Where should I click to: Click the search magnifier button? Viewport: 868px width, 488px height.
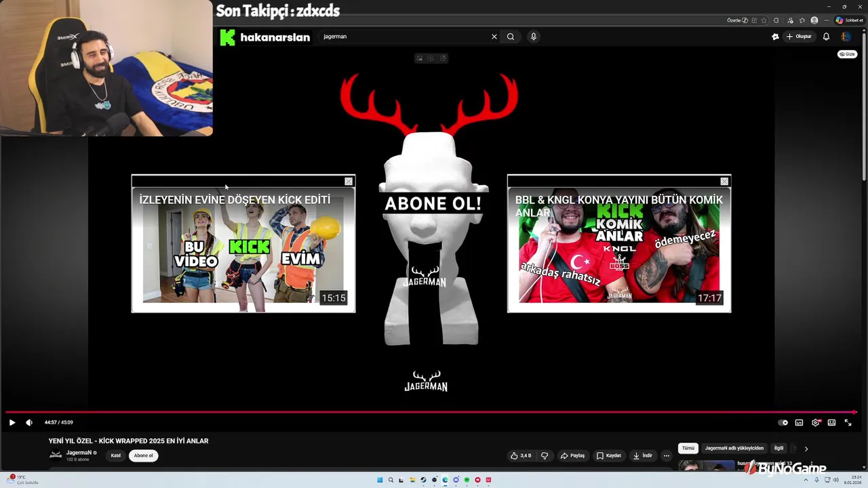point(511,37)
